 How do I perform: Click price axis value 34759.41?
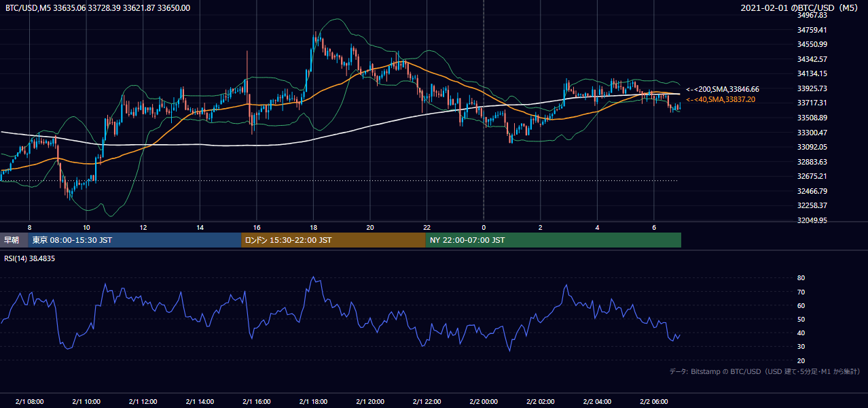(x=812, y=30)
